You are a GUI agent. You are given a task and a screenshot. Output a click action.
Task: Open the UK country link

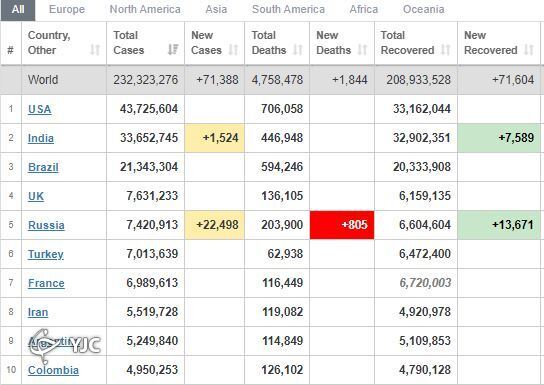tap(36, 196)
